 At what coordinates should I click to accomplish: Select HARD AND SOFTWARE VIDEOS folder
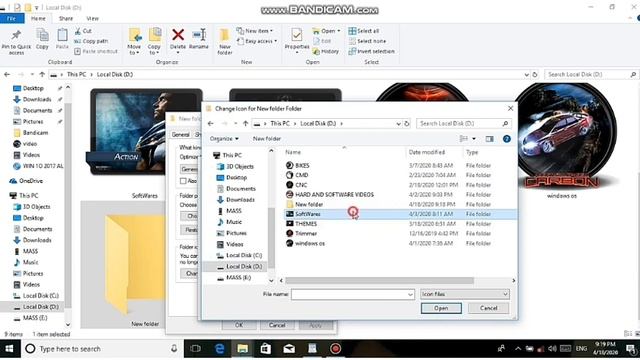point(400,195)
